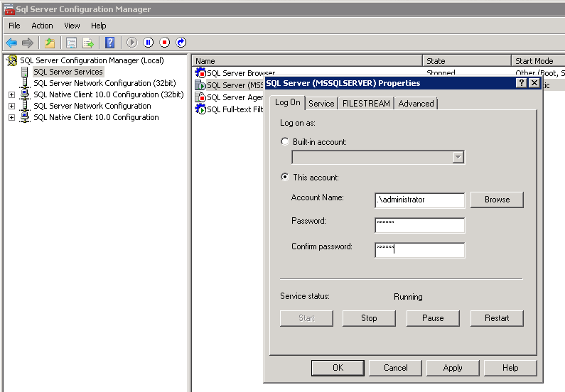Click the Export List toolbar icon
Screen dimensions: 565x392
click(88, 43)
